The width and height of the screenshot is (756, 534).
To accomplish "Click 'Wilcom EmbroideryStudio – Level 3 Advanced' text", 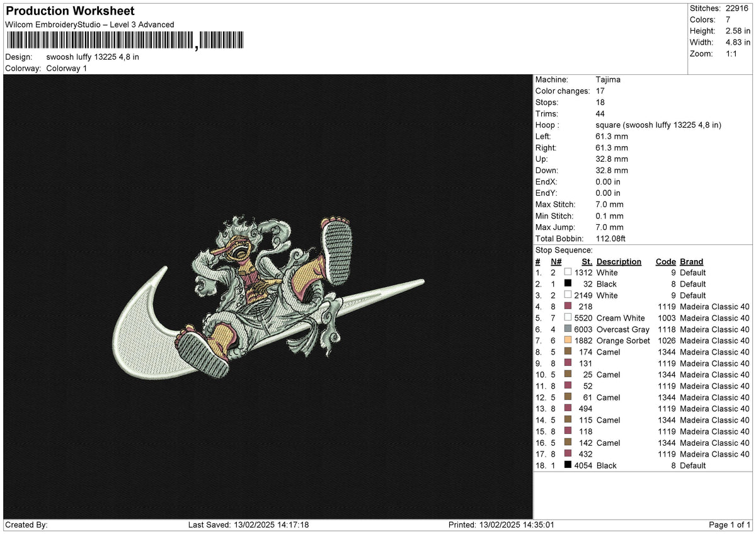I will 89,25.
